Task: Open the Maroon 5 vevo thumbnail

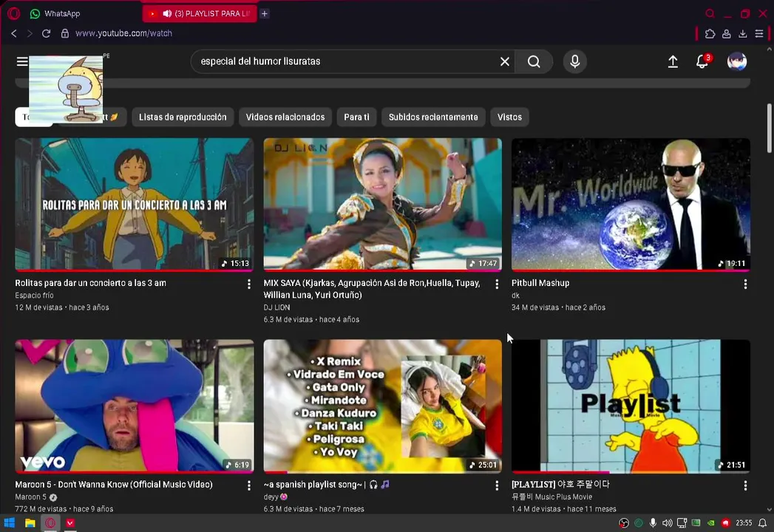Action: [x=135, y=406]
